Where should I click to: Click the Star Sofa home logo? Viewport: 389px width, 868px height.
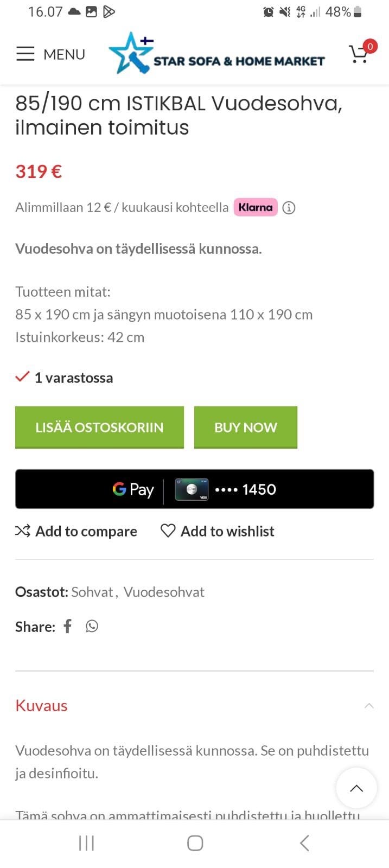216,54
